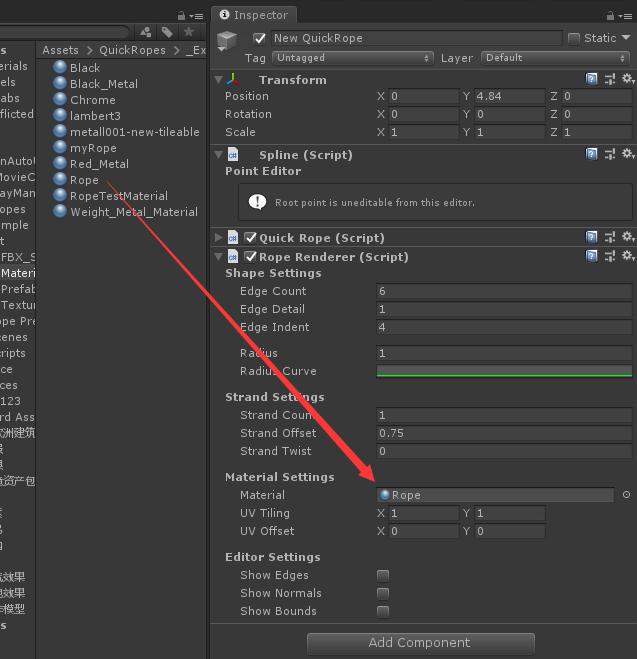Click the Chrome material sphere icon

(60, 99)
